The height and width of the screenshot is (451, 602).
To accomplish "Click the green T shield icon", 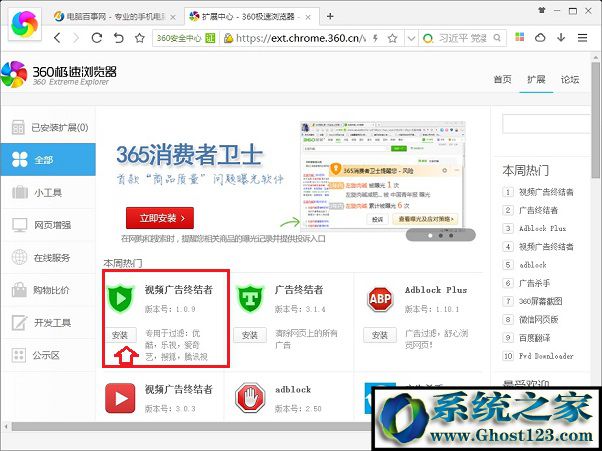I will click(x=250, y=299).
